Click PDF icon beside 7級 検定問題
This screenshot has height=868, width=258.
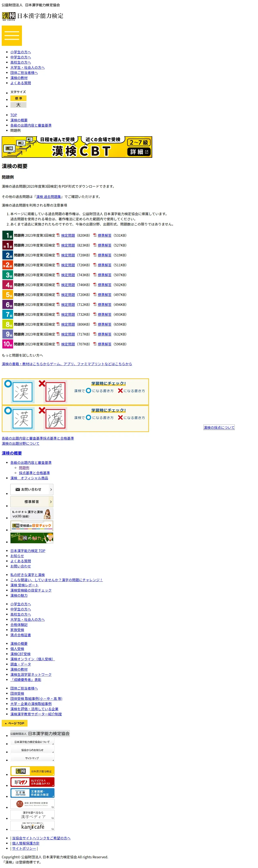click(58, 314)
